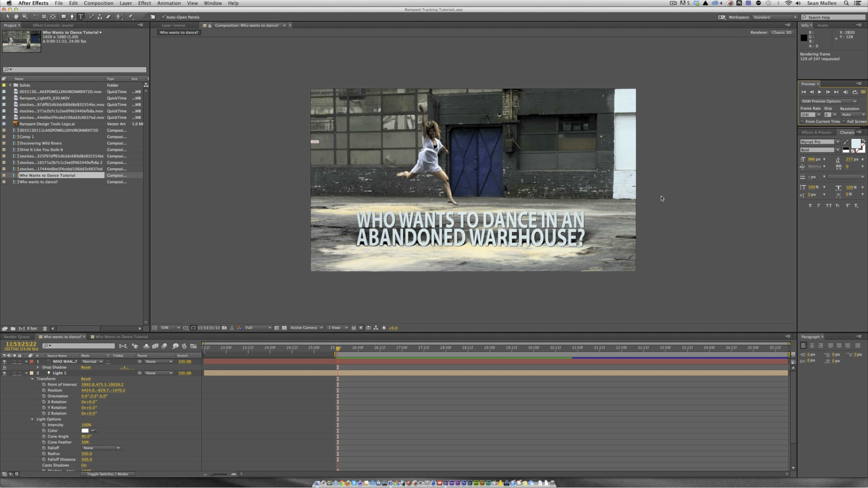868x488 pixels.
Task: Apply Faux Bold in Character panel
Action: tap(810, 205)
